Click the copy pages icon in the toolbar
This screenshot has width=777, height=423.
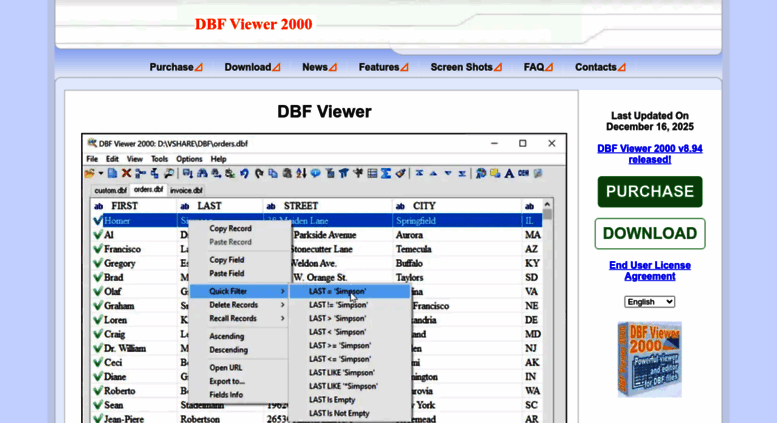coord(273,173)
